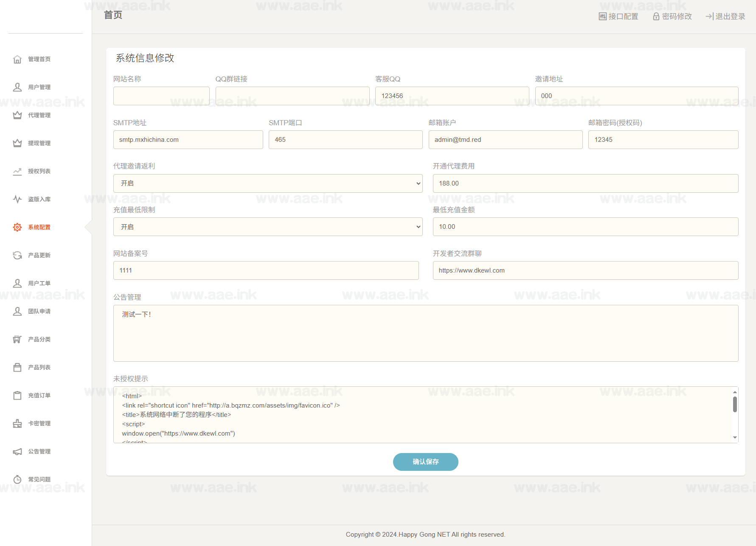Click the SMTP端口 field showing 465
Viewport: 756px width, 546px height.
click(346, 140)
